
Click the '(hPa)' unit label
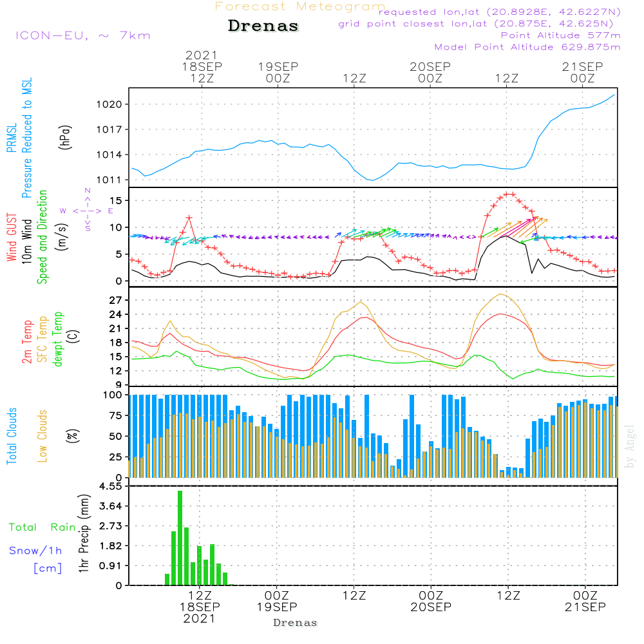coord(65,137)
